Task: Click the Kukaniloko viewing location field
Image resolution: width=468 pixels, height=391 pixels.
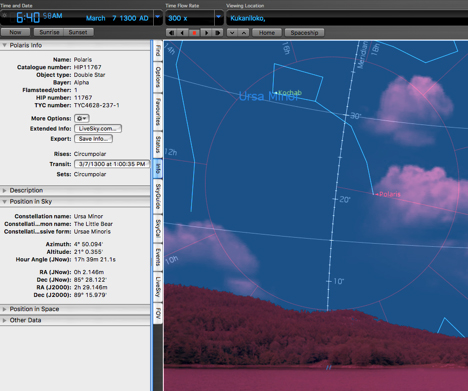Action: [347, 18]
